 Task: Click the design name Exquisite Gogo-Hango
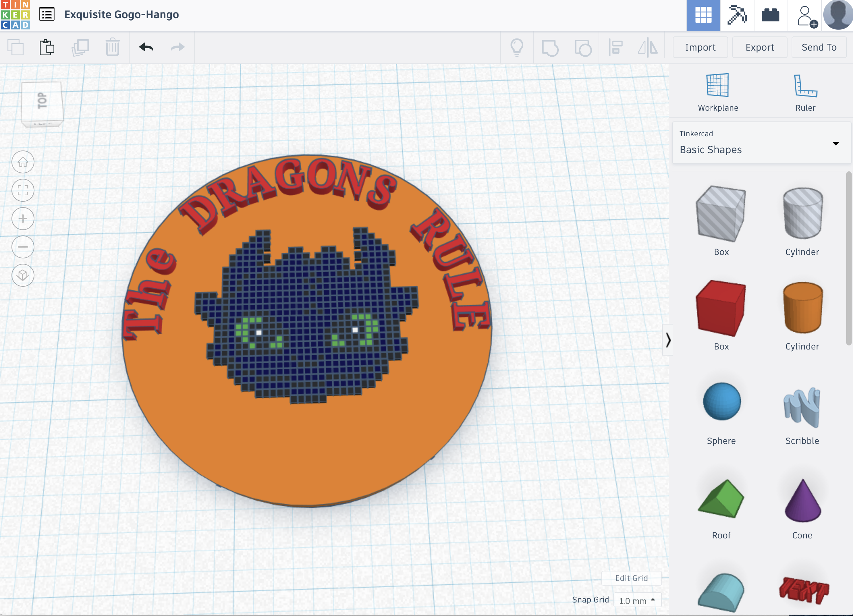121,15
